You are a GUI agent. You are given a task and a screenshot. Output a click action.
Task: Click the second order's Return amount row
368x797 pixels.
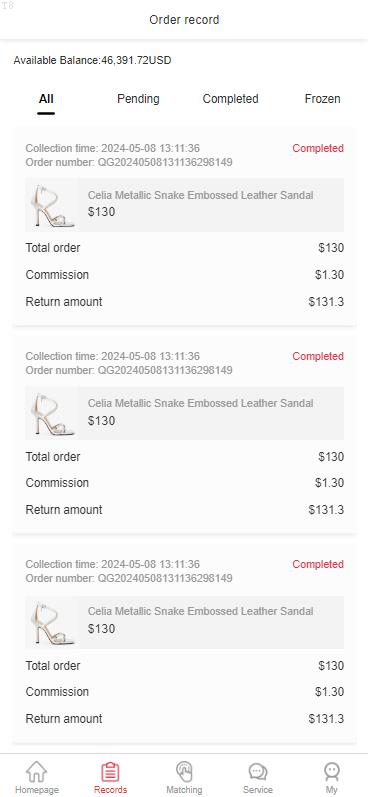(x=185, y=510)
